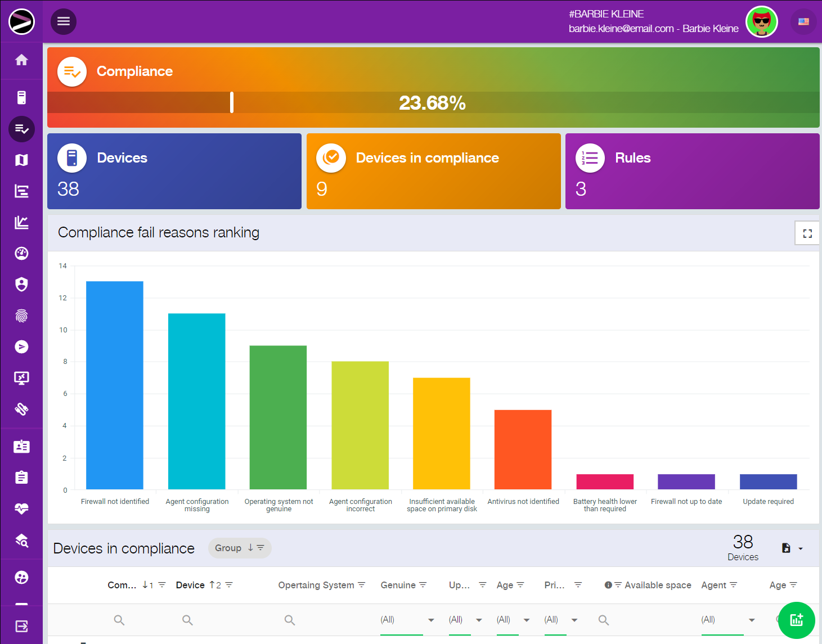Go to the home page icon
Viewport: 822px width, 644px height.
coord(21,60)
